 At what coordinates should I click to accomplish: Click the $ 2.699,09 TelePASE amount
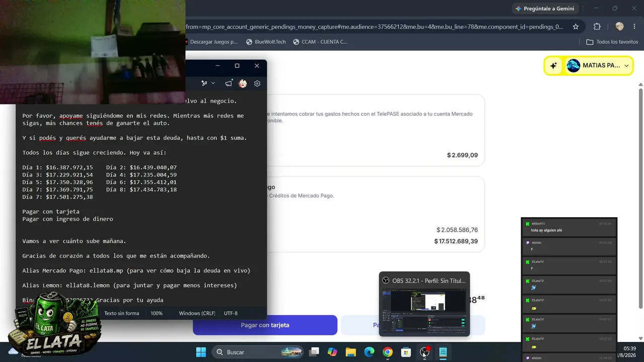point(462,155)
